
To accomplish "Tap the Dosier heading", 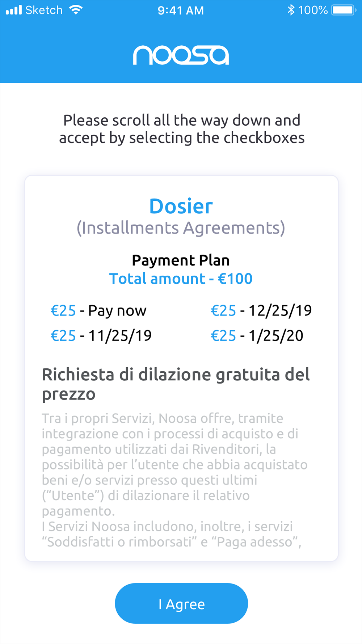I will (181, 206).
